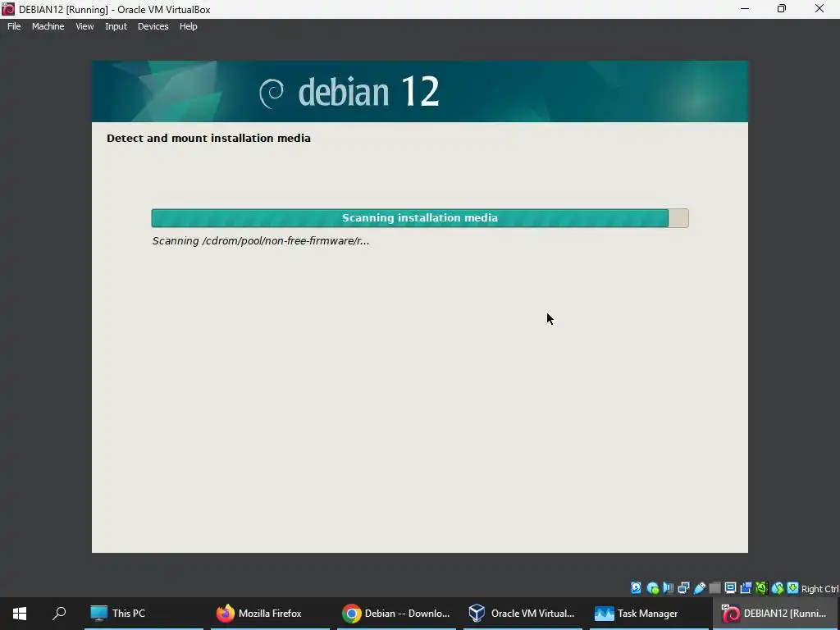Click the gray shared folders status icon
840x630 pixels.
(x=714, y=588)
